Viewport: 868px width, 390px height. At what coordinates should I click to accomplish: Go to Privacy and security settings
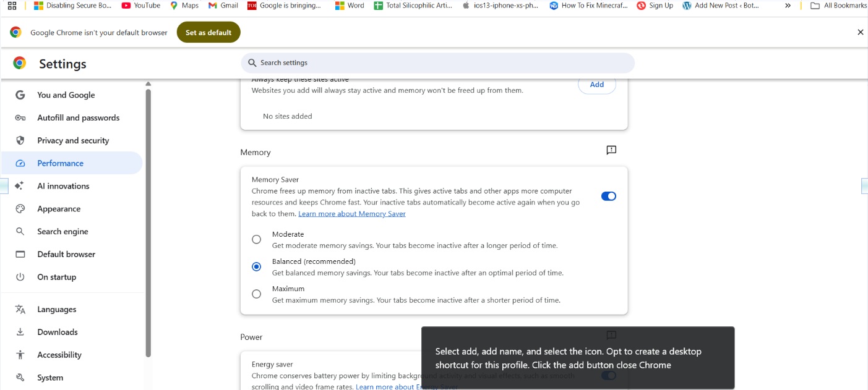tap(72, 140)
